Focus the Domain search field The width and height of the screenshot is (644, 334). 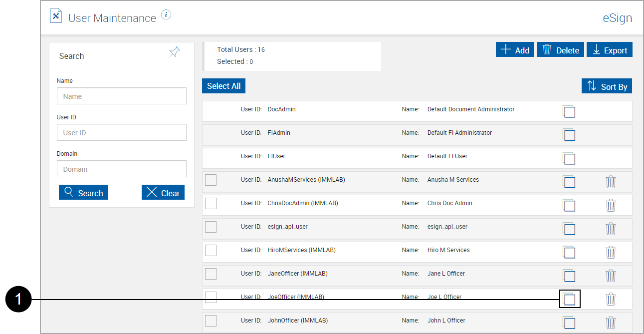click(x=122, y=169)
